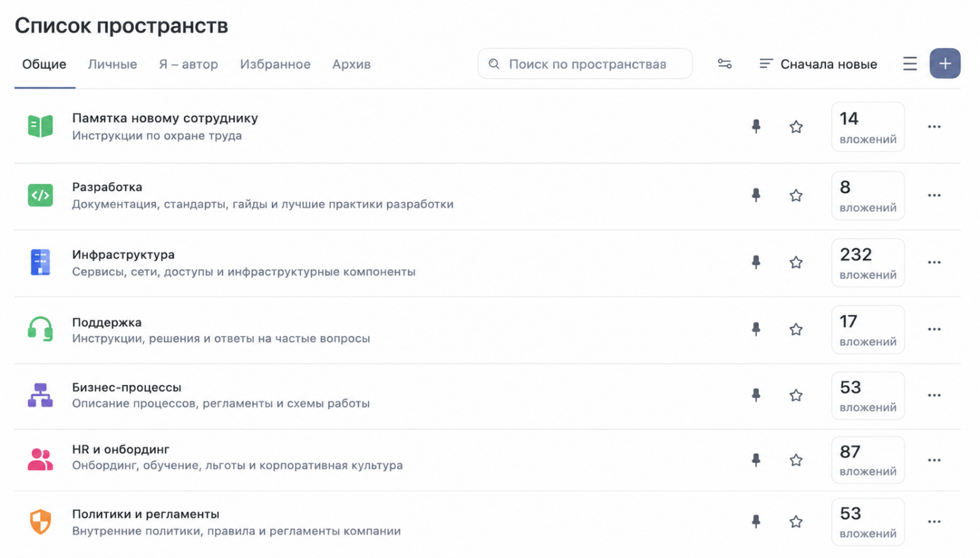The height and width of the screenshot is (558, 980).
Task: Focus the 'Поиск по пространствам' search field
Action: coord(585,64)
